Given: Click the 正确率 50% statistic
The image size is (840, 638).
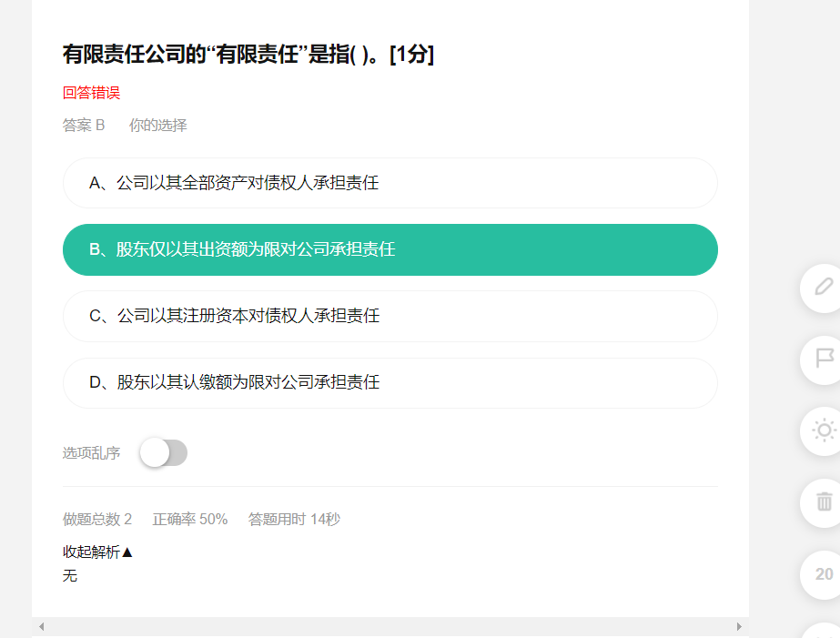Looking at the screenshot, I should coord(190,519).
